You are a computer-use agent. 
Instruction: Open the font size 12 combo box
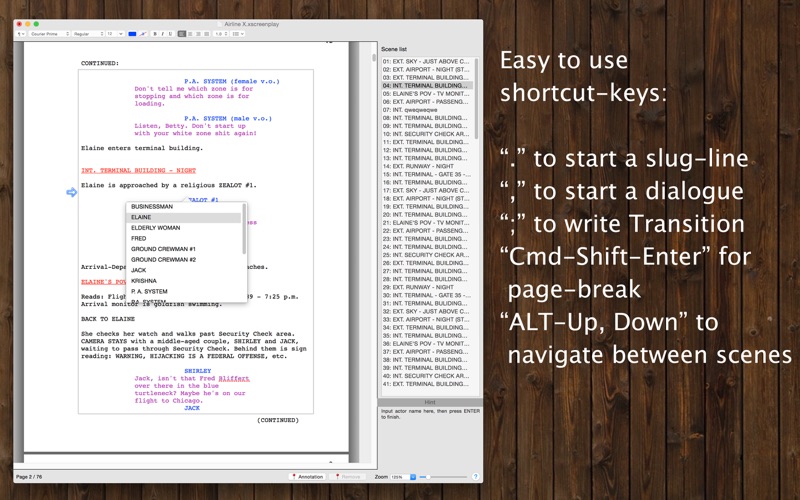click(x=115, y=34)
